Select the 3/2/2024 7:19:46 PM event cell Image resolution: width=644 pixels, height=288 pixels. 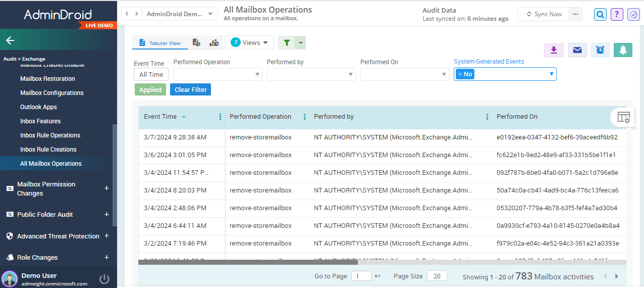click(175, 243)
